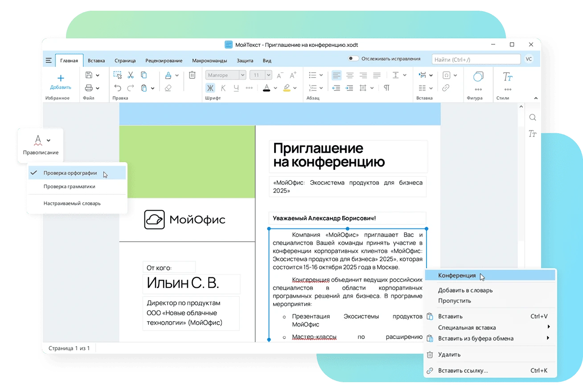Expand line spacing dropdown arrow
The width and height of the screenshot is (583, 392).
pos(405,75)
